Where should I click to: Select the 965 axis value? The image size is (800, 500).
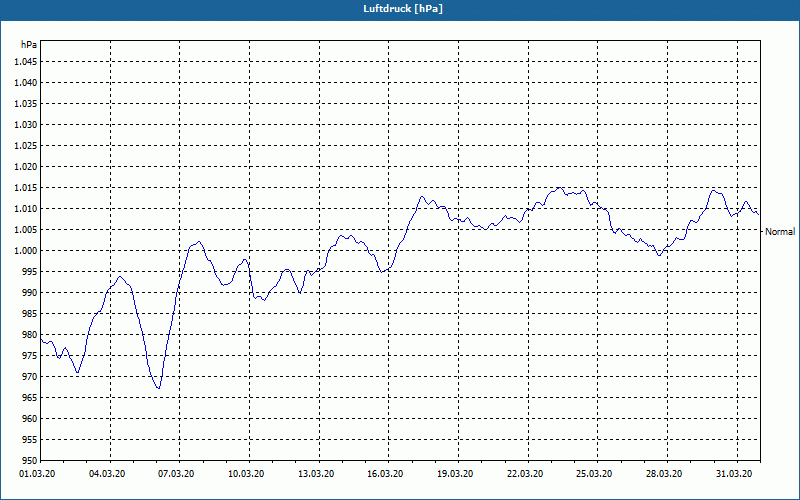click(30, 397)
